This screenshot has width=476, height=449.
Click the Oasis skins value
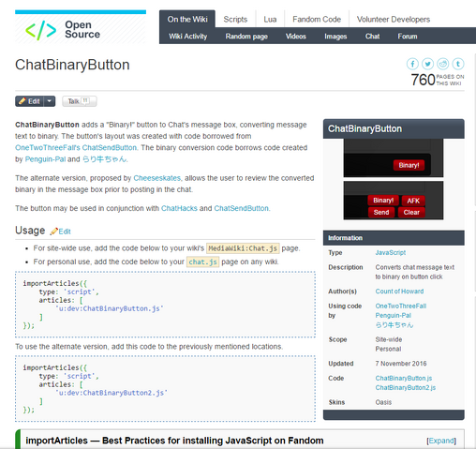tap(383, 402)
